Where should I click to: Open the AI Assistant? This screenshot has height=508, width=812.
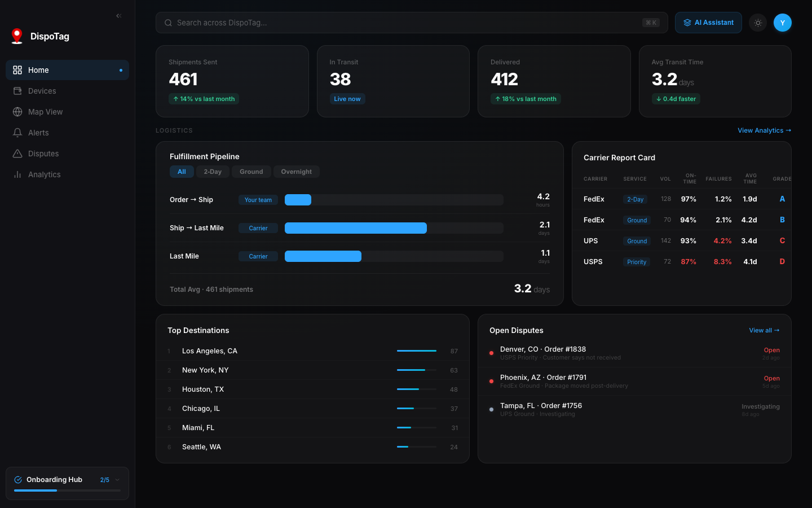coord(708,23)
